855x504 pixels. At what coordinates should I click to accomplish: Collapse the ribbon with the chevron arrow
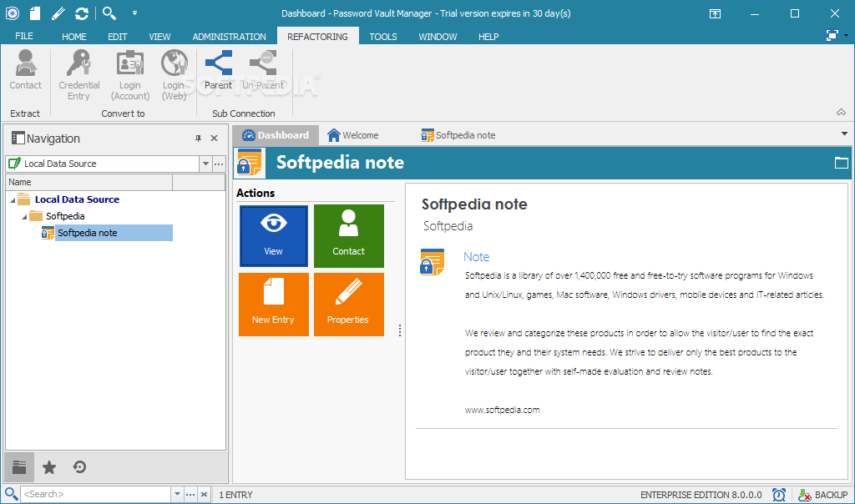pos(842,113)
